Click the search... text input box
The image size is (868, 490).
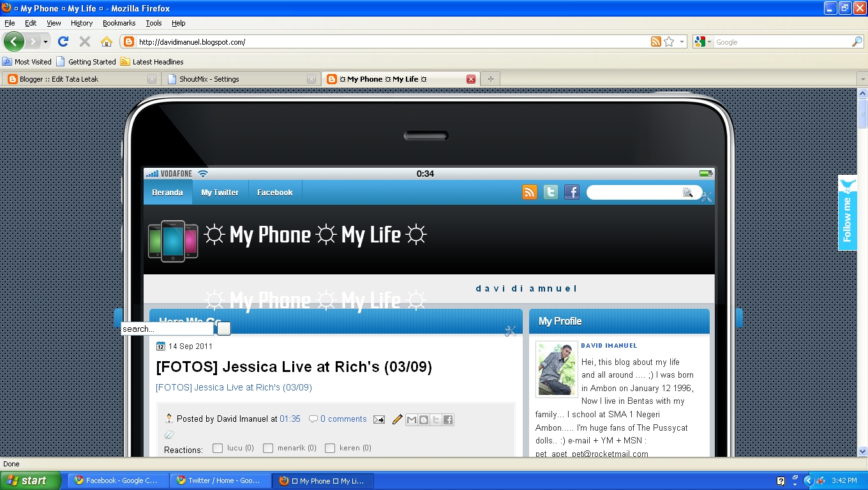tap(167, 329)
